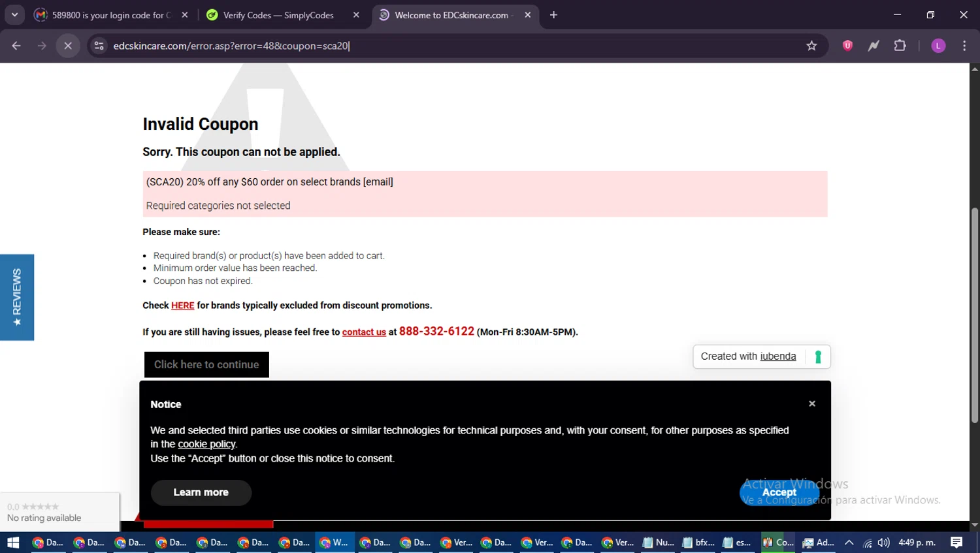Open the tab search dropdown arrow

[x=14, y=15]
